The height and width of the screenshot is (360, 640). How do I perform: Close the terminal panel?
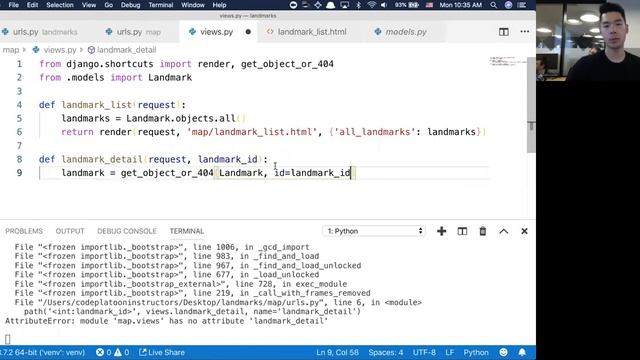524,231
